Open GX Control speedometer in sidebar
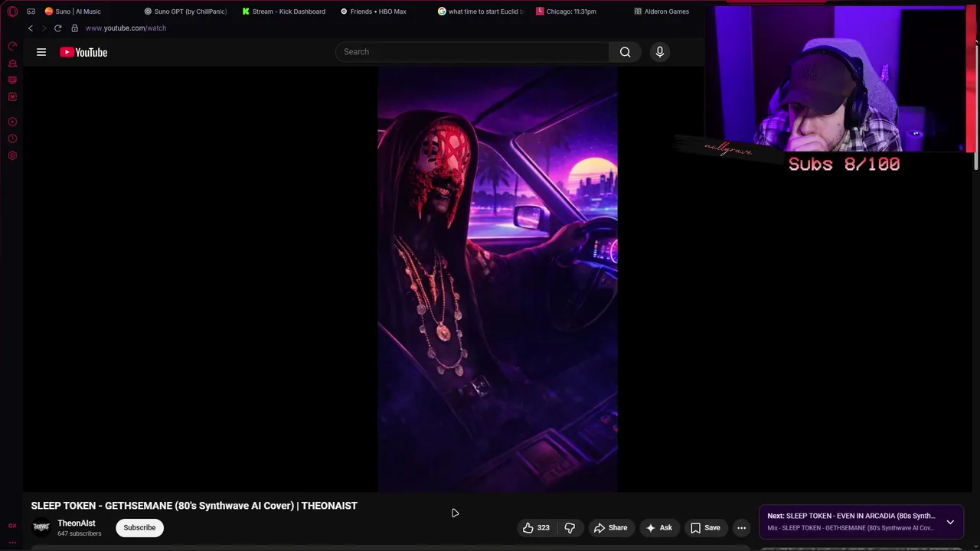 click(x=12, y=47)
